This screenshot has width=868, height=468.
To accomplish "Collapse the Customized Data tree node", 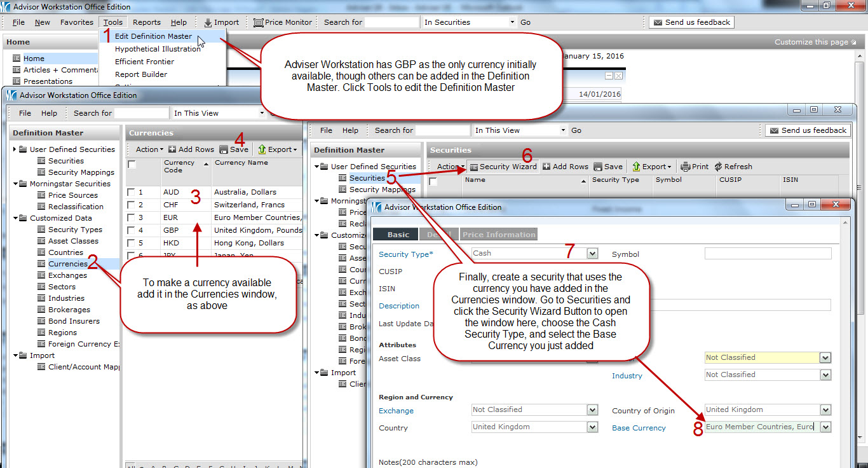I will click(15, 218).
